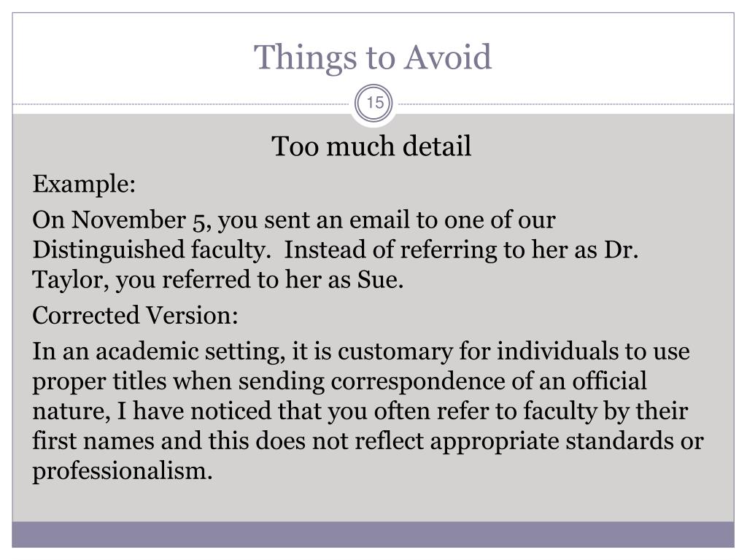
Task: Select the 'Example:' label text
Action: (84, 184)
